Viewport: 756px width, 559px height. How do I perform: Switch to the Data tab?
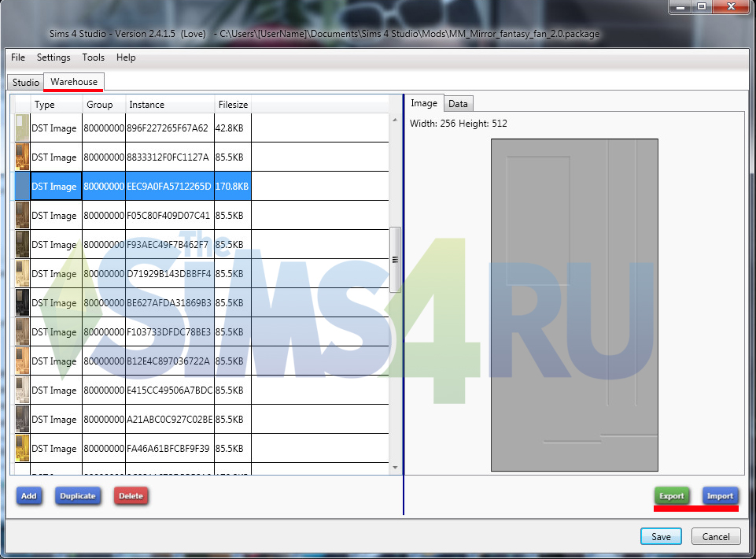point(458,104)
